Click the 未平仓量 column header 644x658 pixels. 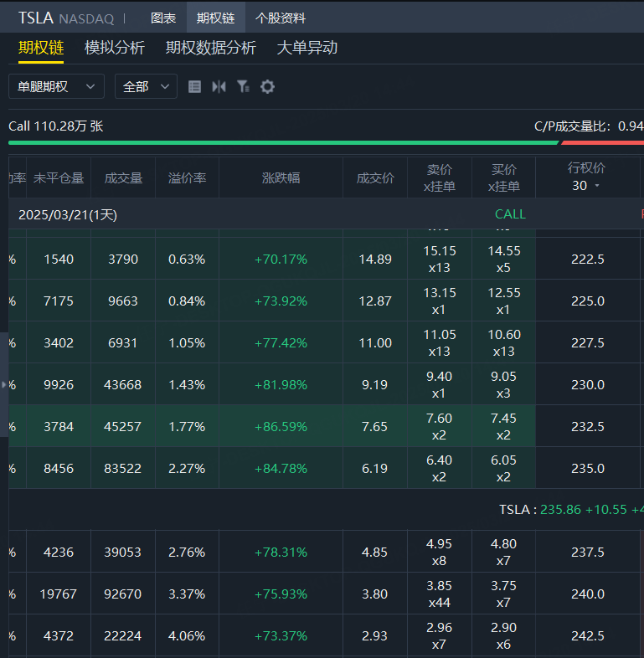(x=59, y=177)
